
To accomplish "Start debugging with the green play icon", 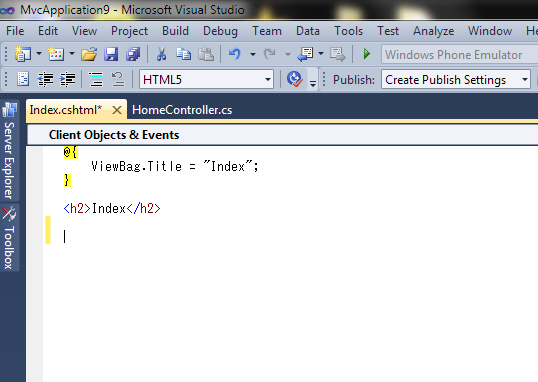I will [x=367, y=54].
